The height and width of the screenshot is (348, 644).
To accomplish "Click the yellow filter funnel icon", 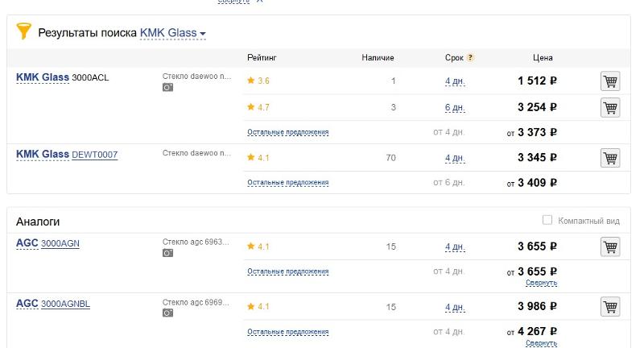I will (24, 31).
